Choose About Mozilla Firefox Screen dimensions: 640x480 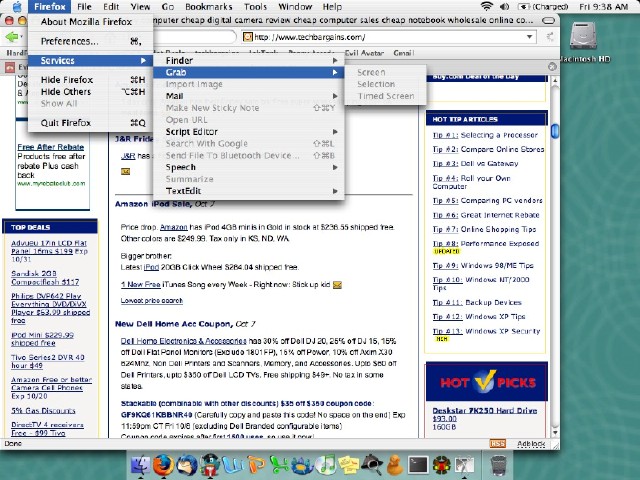[90, 22]
